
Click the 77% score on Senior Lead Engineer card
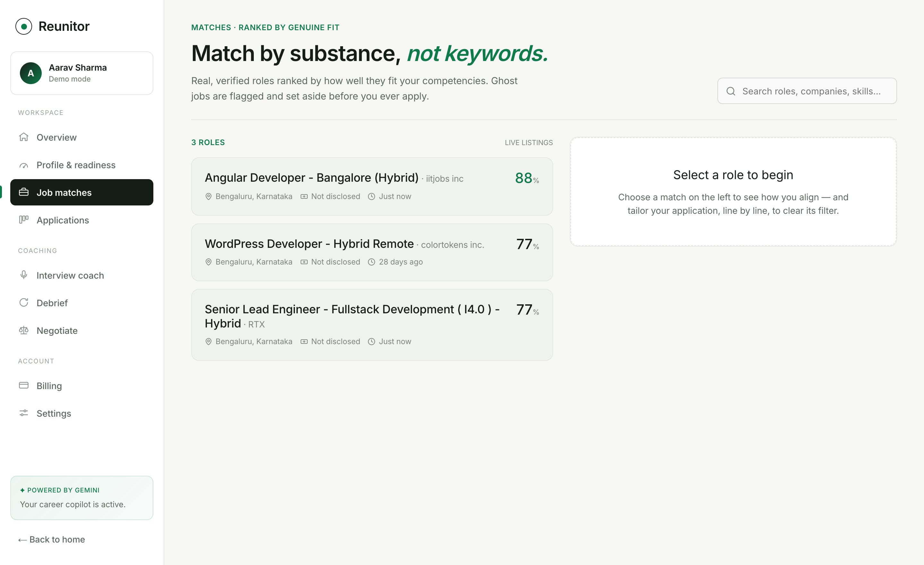point(528,310)
